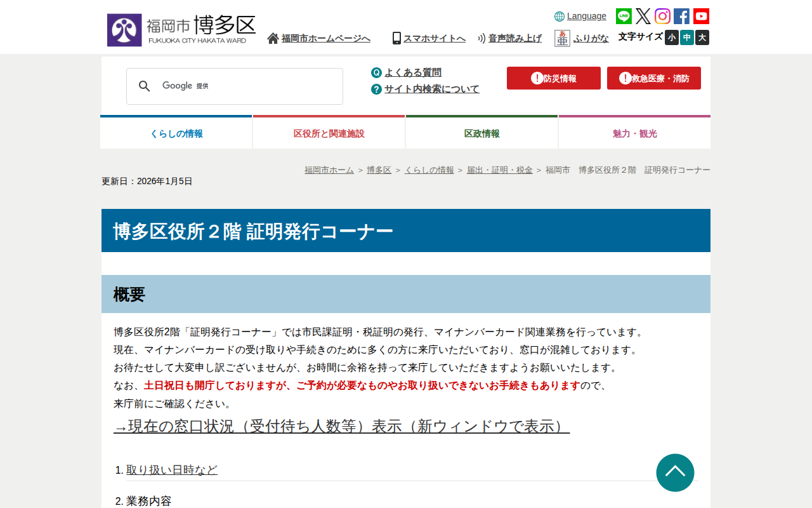The width and height of the screenshot is (812, 508).
Task: Click the page title 博多区役所２階 証明発行コーナー
Action: coord(253,231)
